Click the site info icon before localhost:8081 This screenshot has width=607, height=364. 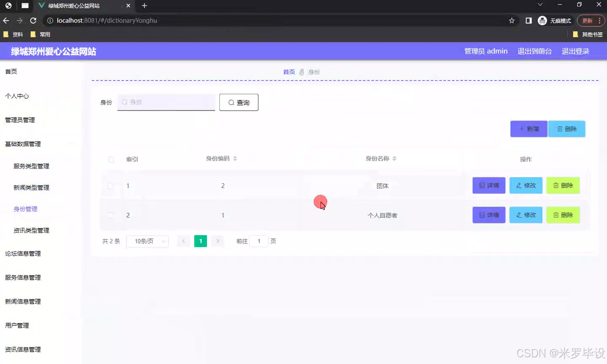(x=50, y=20)
